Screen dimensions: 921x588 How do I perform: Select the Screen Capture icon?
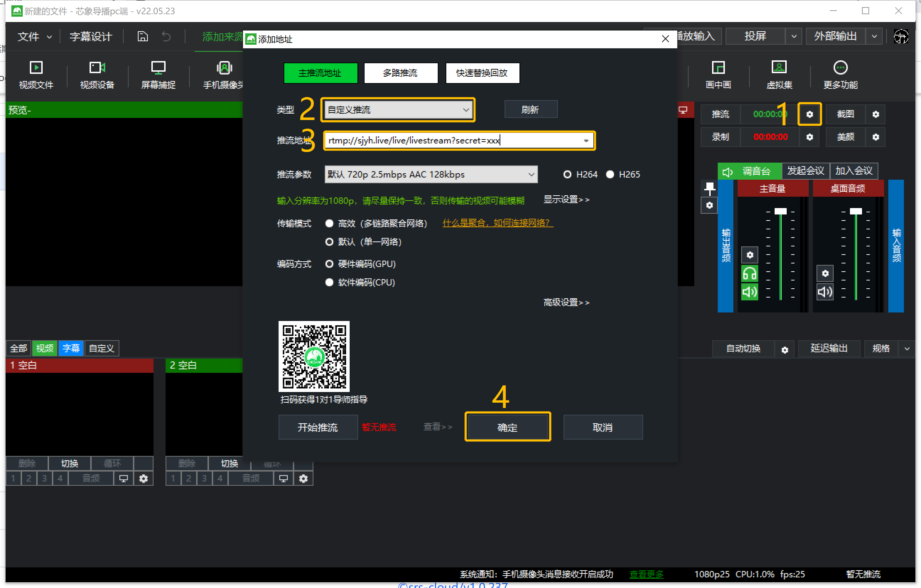tap(158, 69)
